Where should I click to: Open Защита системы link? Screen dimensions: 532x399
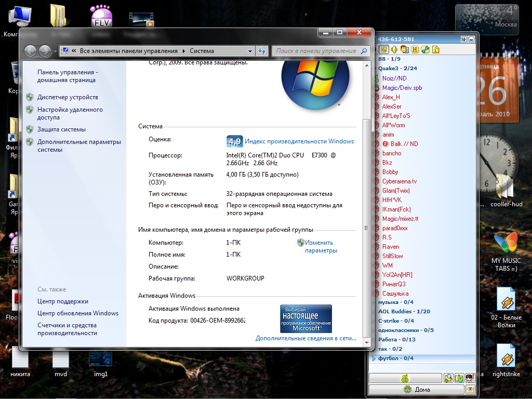pos(61,129)
